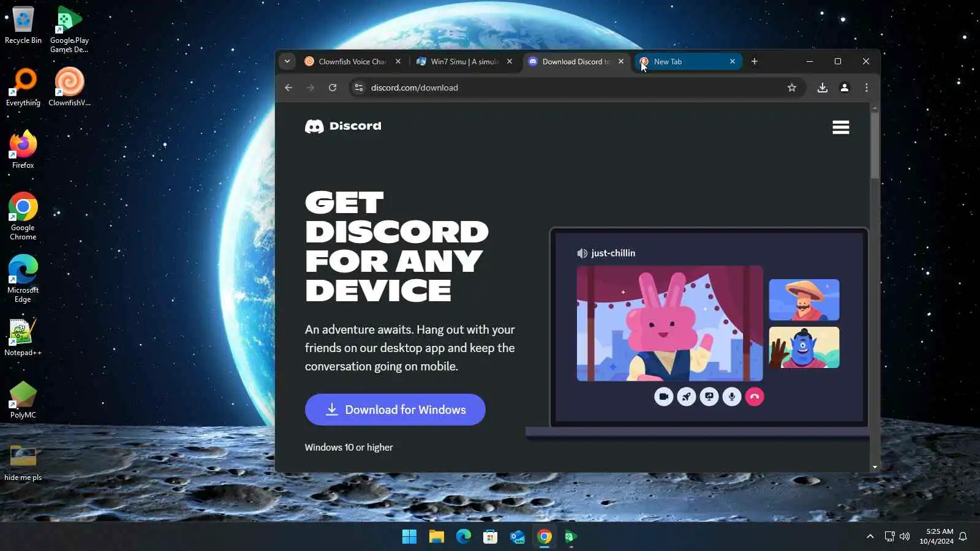Image resolution: width=980 pixels, height=551 pixels.
Task: Open the Windows Start menu
Action: [409, 537]
